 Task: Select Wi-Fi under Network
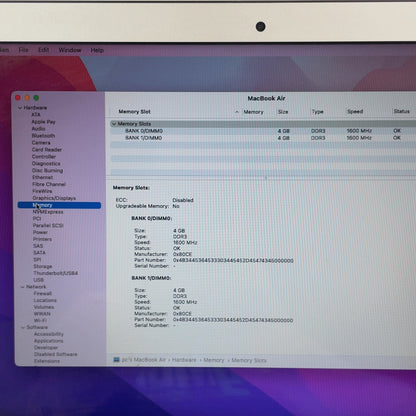[x=40, y=320]
